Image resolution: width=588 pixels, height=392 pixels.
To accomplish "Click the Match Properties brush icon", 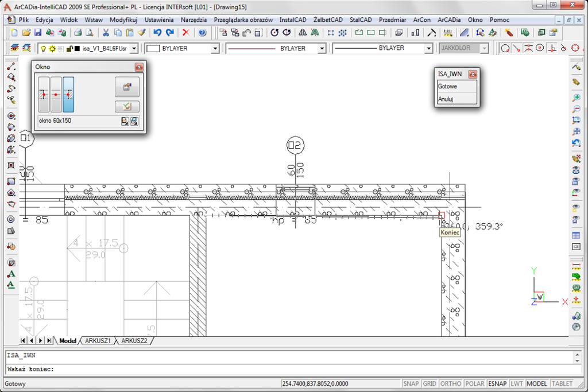I will click(141, 33).
